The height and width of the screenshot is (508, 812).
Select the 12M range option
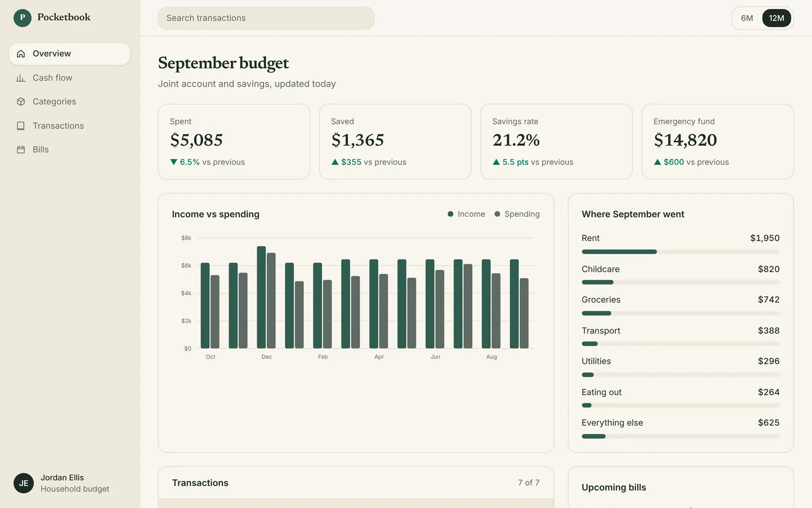tap(776, 18)
